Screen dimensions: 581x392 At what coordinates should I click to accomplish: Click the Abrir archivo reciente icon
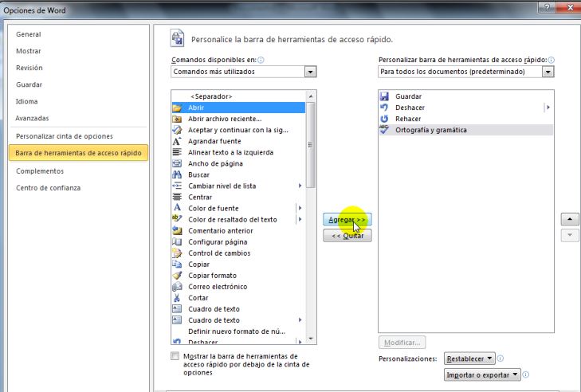click(x=177, y=119)
